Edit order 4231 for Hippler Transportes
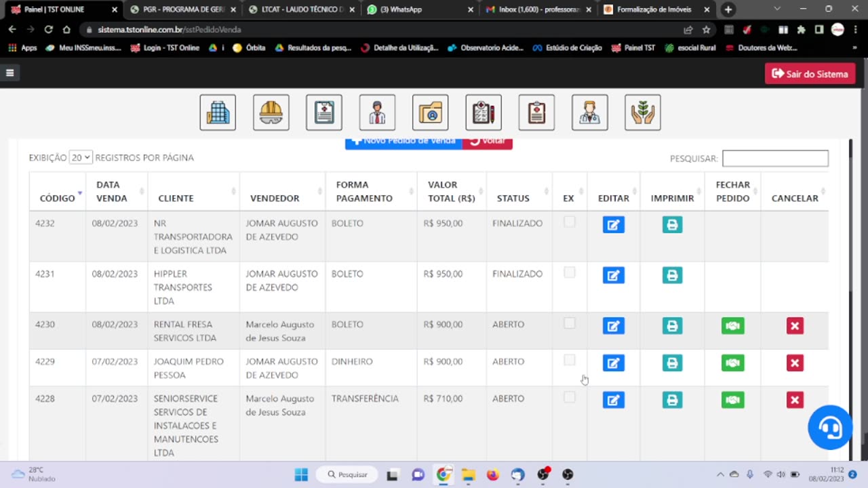Image resolution: width=868 pixels, height=488 pixels. pos(614,275)
